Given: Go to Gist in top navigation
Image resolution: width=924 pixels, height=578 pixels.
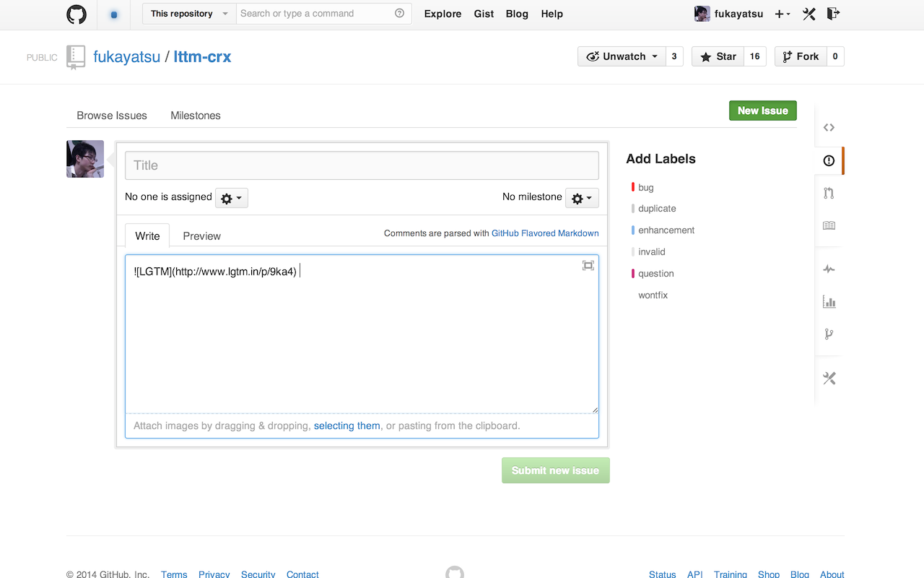Looking at the screenshot, I should (x=484, y=14).
